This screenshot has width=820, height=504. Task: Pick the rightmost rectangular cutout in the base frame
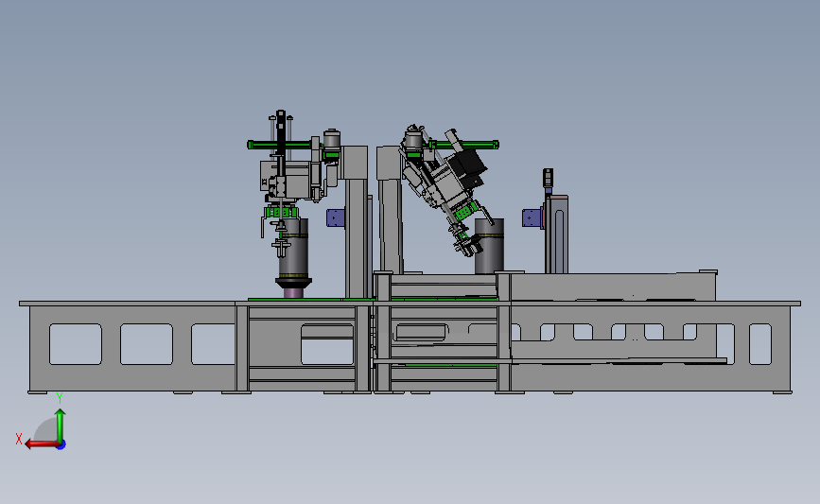click(760, 344)
